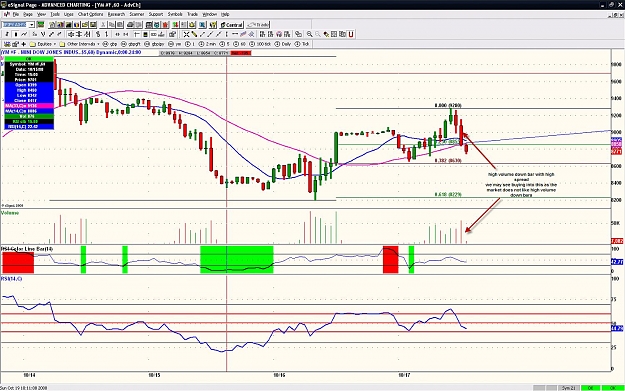Select the horizontal line drawing tool
This screenshot has height=391, width=625.
click(235, 34)
